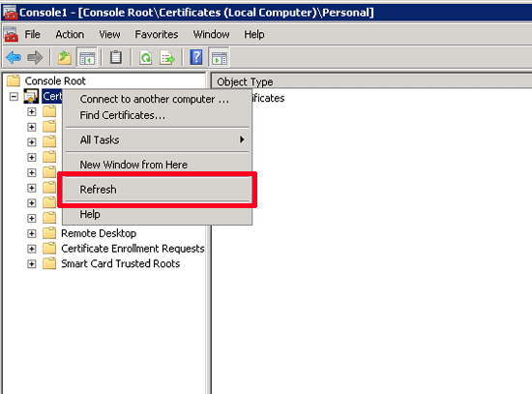Open the Favorites menu
532x394 pixels.
tap(157, 34)
